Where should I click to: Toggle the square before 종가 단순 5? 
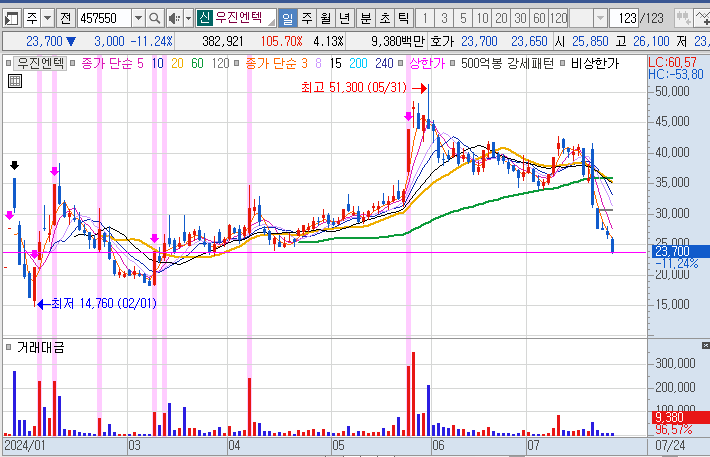(x=72, y=63)
